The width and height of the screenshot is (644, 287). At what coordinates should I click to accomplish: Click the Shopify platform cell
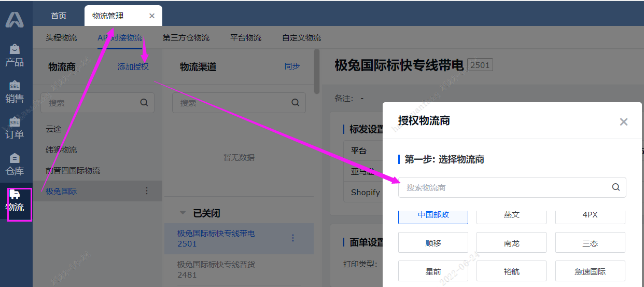(365, 192)
